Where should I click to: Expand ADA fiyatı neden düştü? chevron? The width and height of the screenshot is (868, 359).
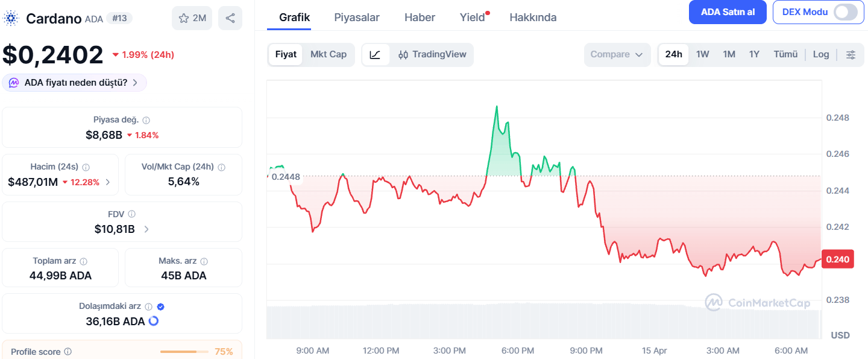[135, 83]
